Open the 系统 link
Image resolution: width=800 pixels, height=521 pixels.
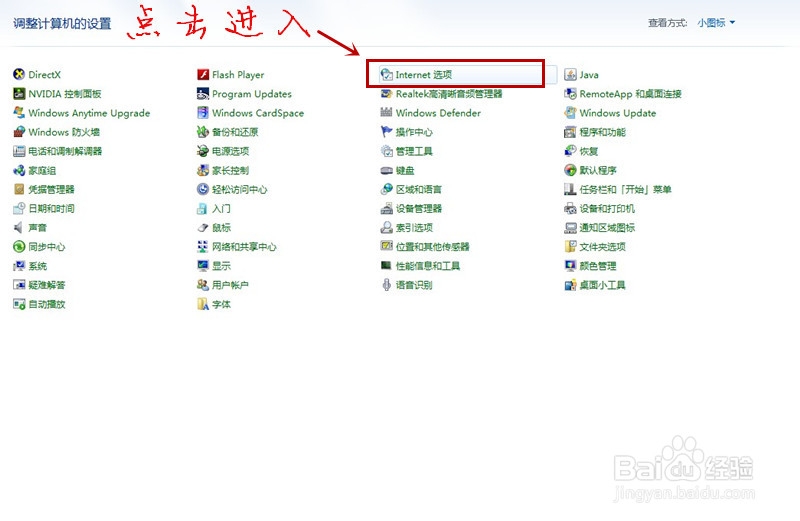[38, 266]
